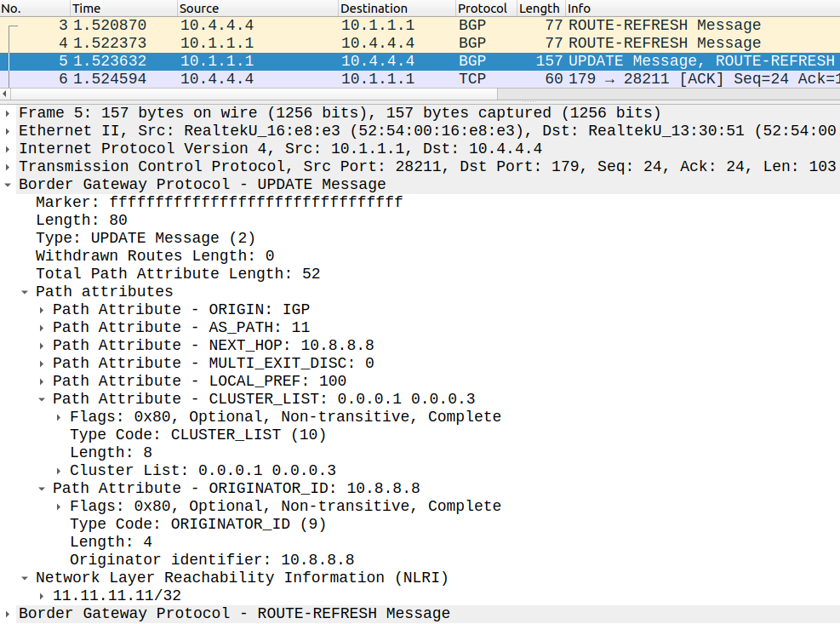Select Type Code: CLUSTER_LIST (10)
Screen dimensions: 840x624
click(197, 435)
